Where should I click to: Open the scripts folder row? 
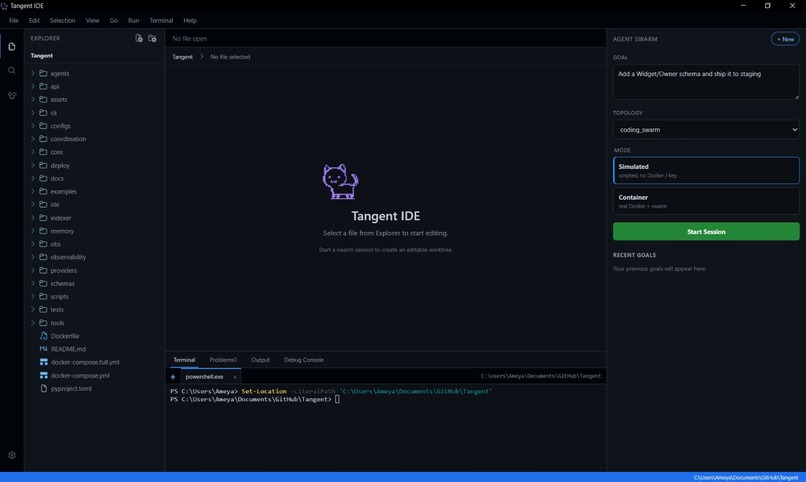point(95,296)
